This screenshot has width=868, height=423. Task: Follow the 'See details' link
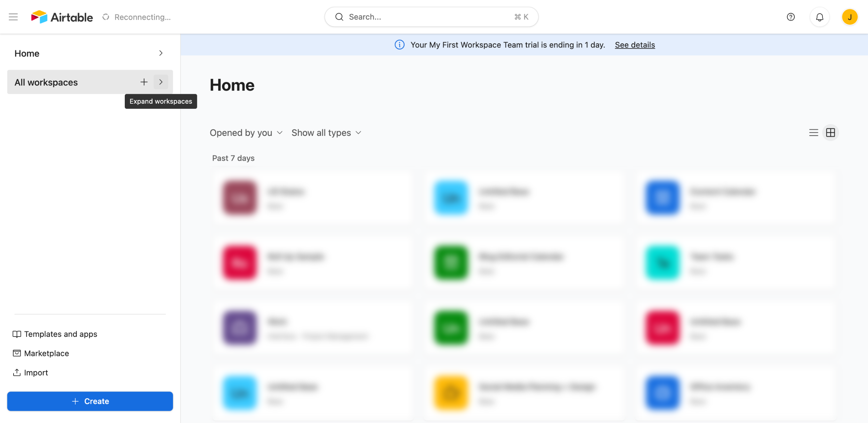click(x=635, y=45)
